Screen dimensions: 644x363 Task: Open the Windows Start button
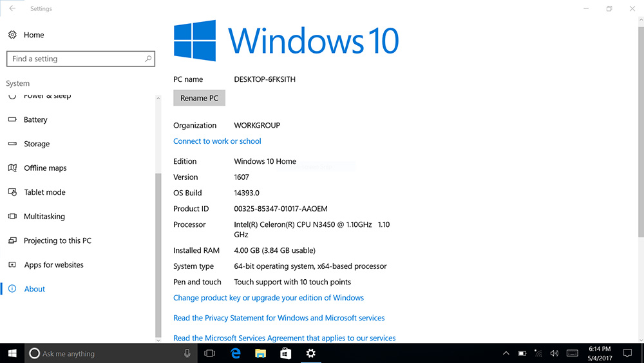coord(12,353)
